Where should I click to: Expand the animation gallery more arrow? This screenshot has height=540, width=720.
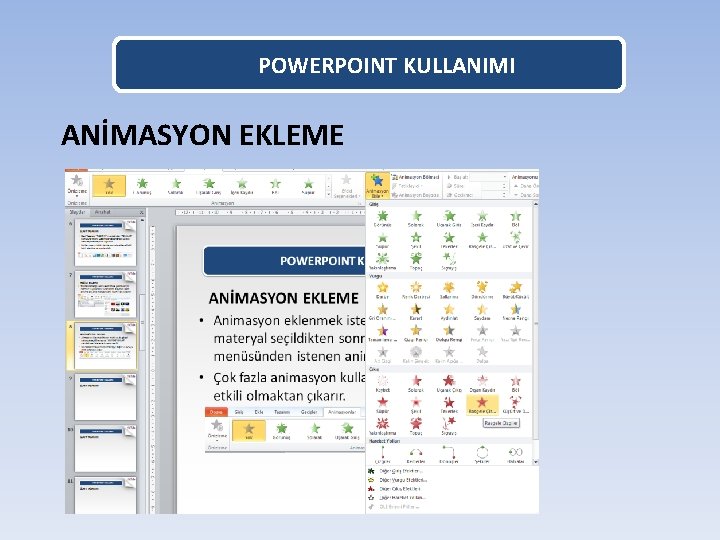point(328,195)
